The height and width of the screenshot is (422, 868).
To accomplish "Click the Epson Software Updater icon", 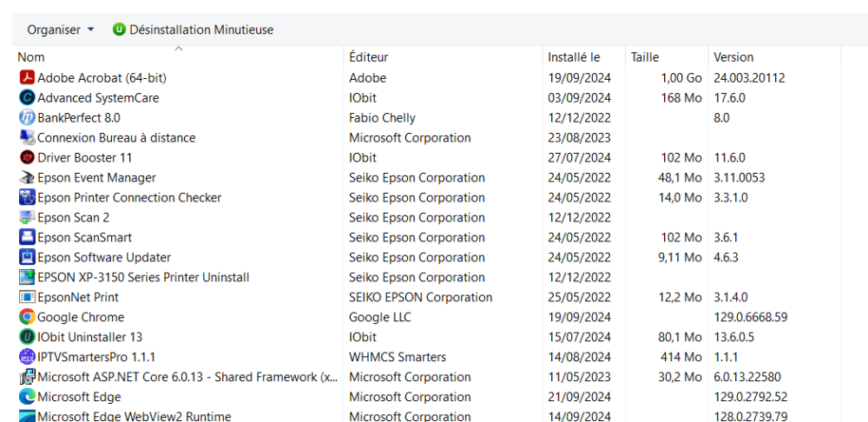I will click(x=27, y=257).
